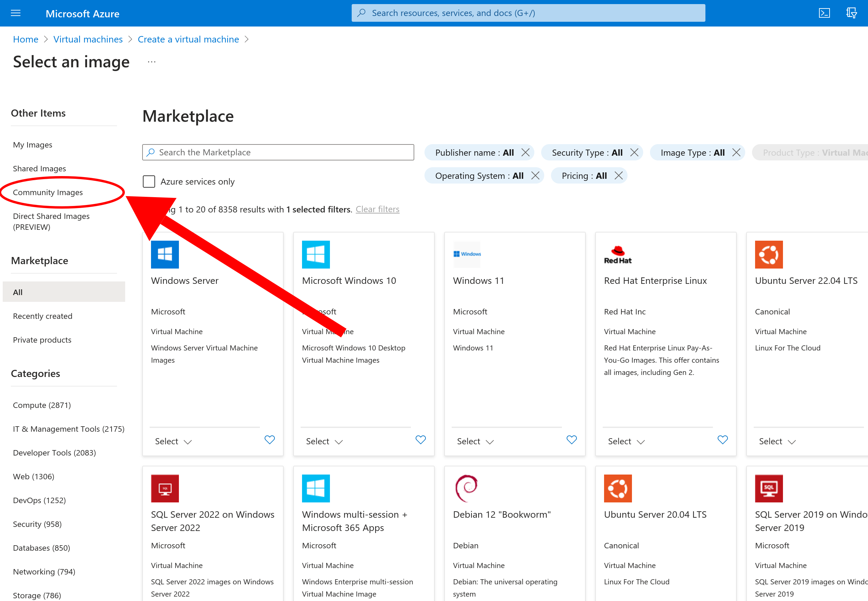
Task: Click the Windows multi-session logo
Action: tap(316, 488)
